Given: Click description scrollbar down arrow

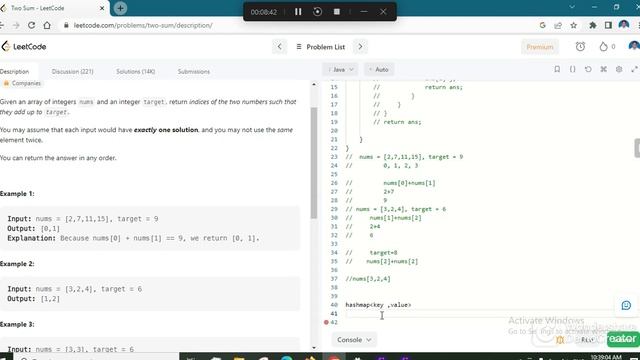Looking at the screenshot, I should coord(313,348).
